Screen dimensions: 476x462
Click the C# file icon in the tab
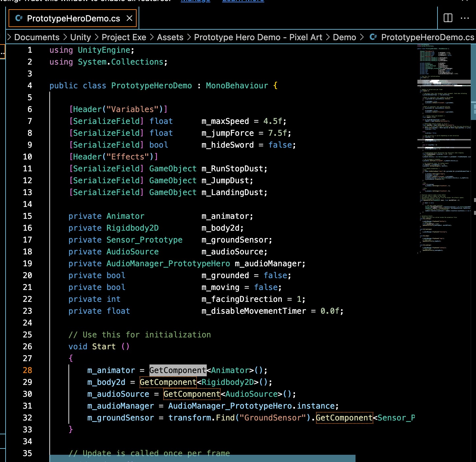(x=19, y=18)
